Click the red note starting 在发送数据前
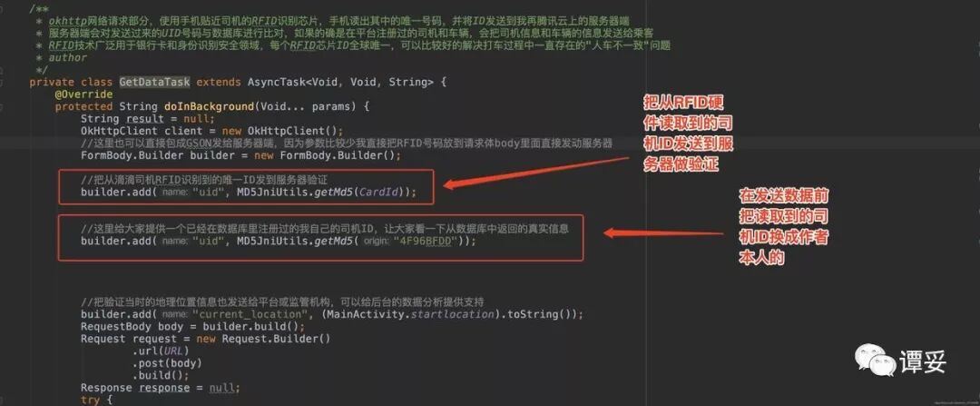This screenshot has height=406, width=980. 784,227
